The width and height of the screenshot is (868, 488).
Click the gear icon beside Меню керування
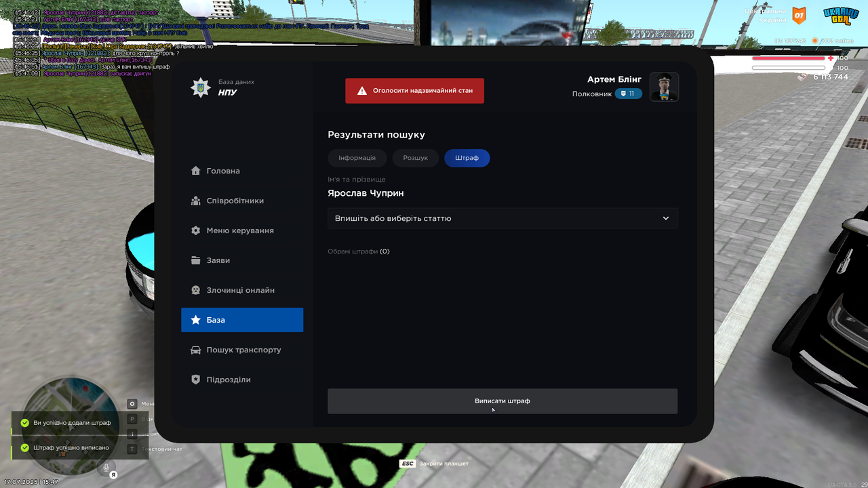[196, 230]
